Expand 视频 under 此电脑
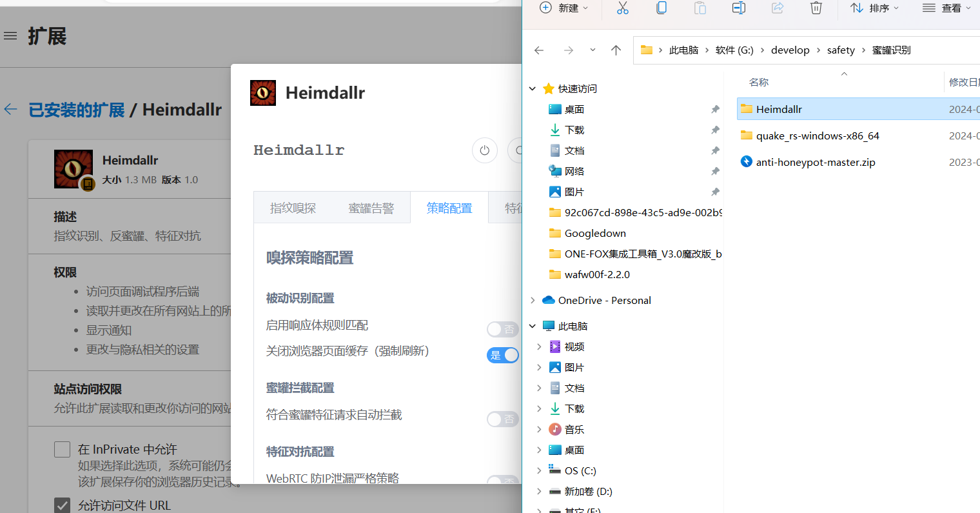 [539, 347]
